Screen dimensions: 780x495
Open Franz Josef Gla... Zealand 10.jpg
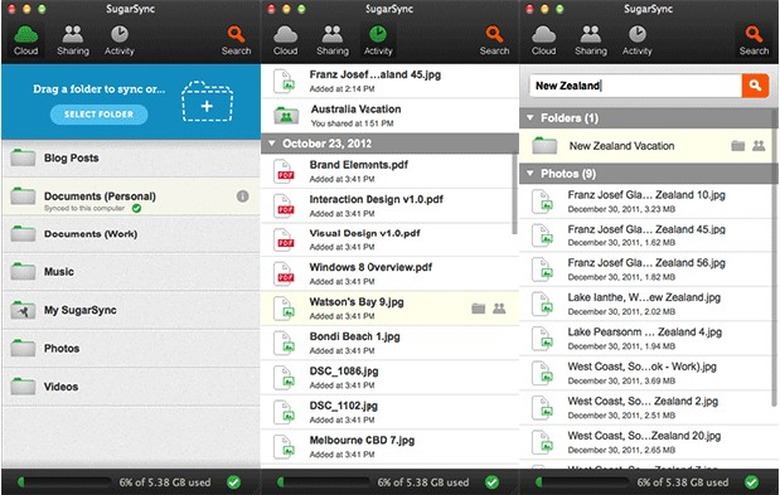[645, 201]
